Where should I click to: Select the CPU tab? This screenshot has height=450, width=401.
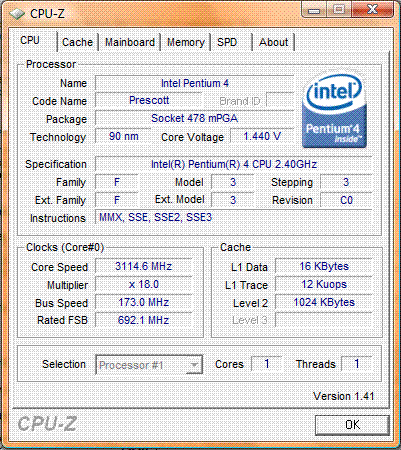coord(30,40)
